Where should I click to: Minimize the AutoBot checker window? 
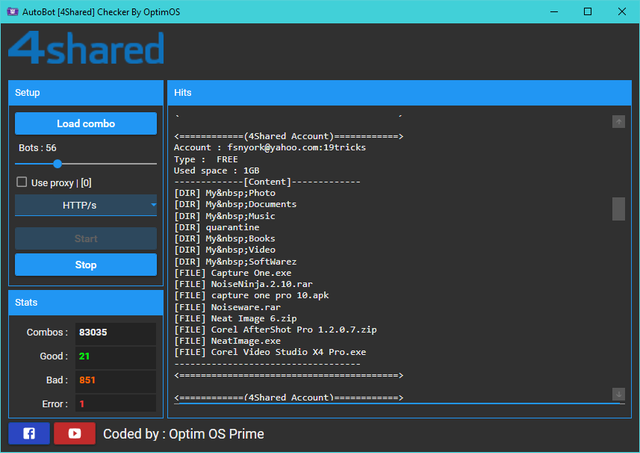click(x=554, y=11)
